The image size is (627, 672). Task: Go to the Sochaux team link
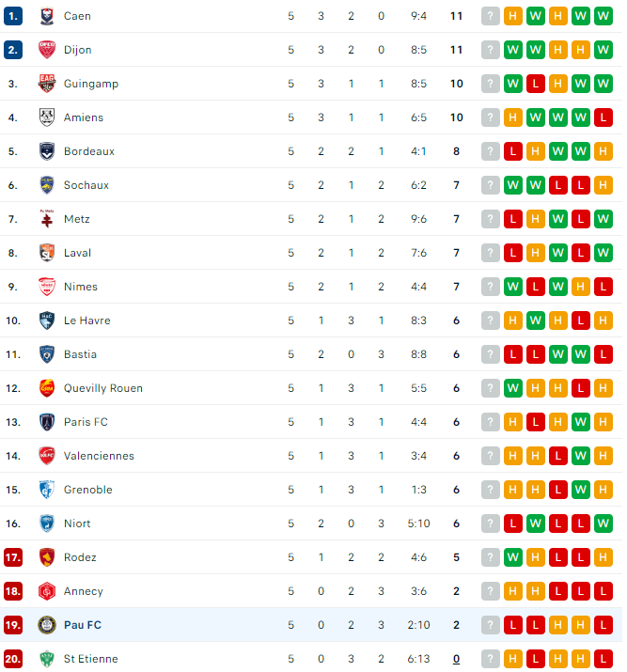[x=86, y=185]
